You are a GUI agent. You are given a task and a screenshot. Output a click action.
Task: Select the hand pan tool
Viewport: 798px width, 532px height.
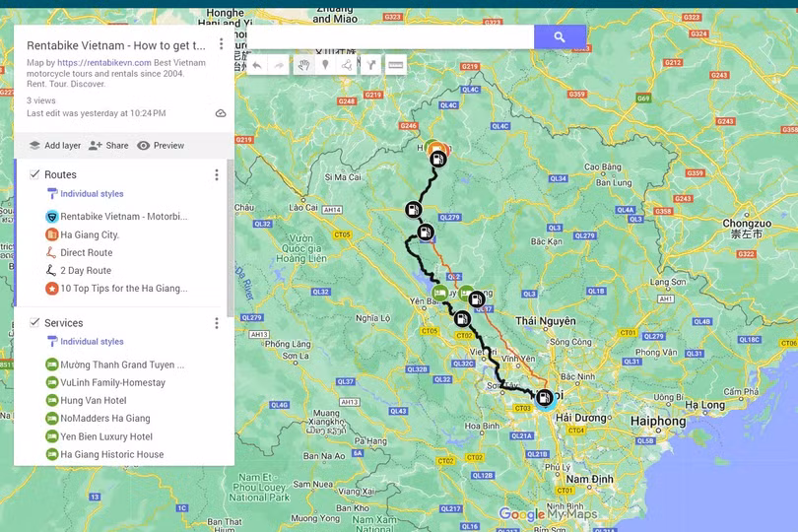(303, 65)
